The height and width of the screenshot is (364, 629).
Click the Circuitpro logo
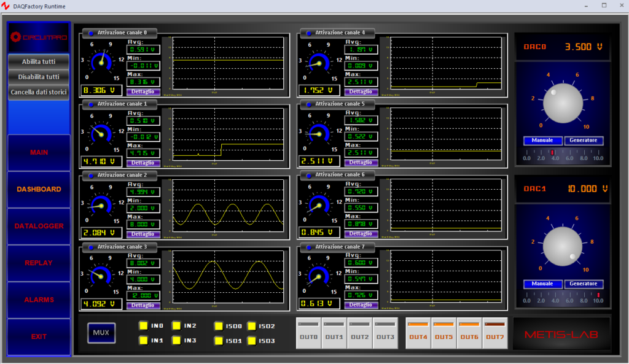click(39, 37)
